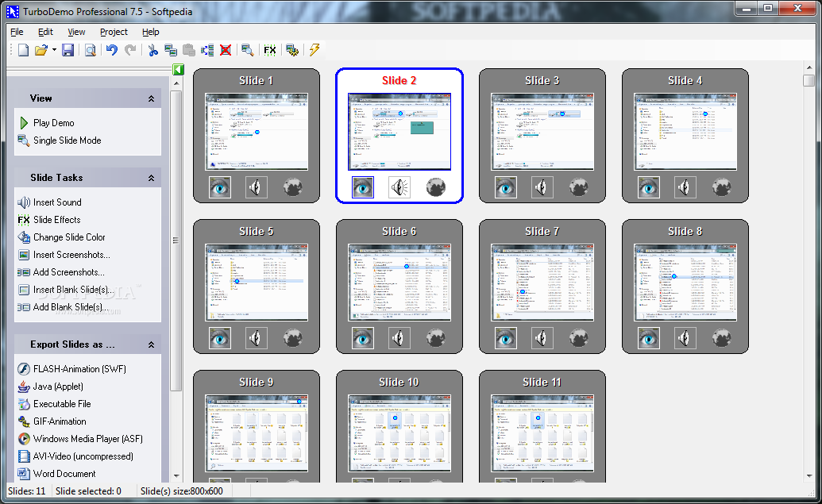Collapse the View panel section
Image resolution: width=822 pixels, height=504 pixels.
(151, 98)
